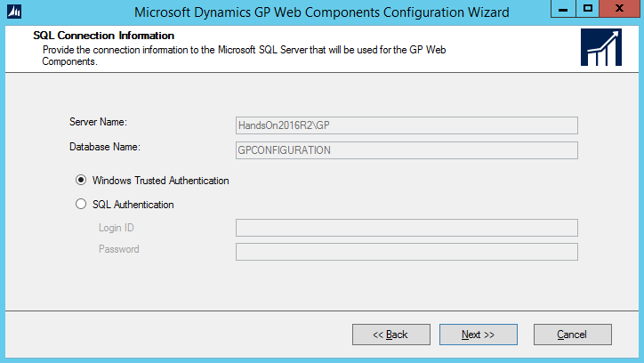This screenshot has width=644, height=363.
Task: Click the Database Name text field
Action: point(407,150)
